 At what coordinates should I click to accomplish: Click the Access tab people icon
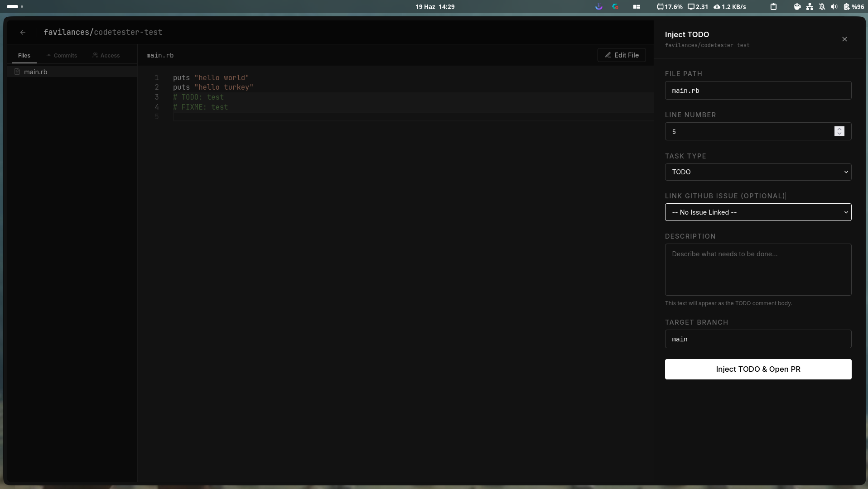tap(95, 55)
